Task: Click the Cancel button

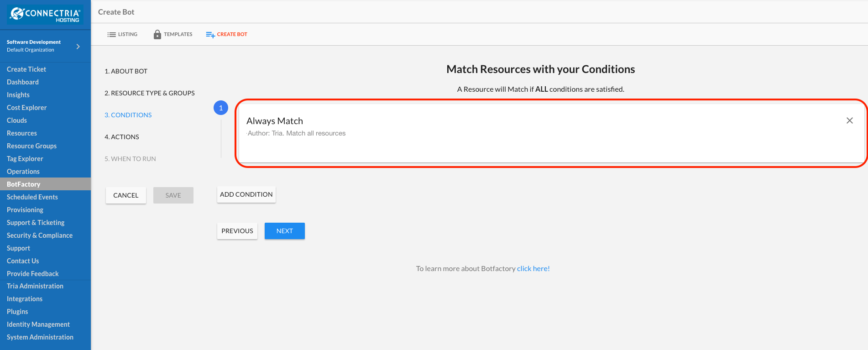Action: click(126, 195)
